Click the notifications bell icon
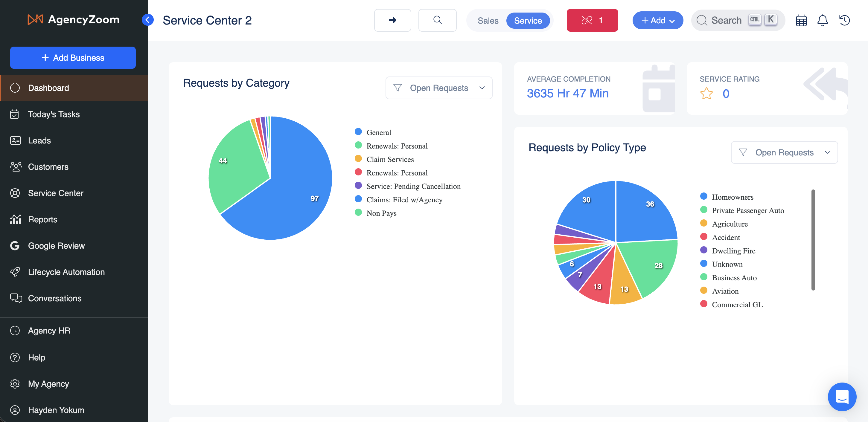 point(822,21)
